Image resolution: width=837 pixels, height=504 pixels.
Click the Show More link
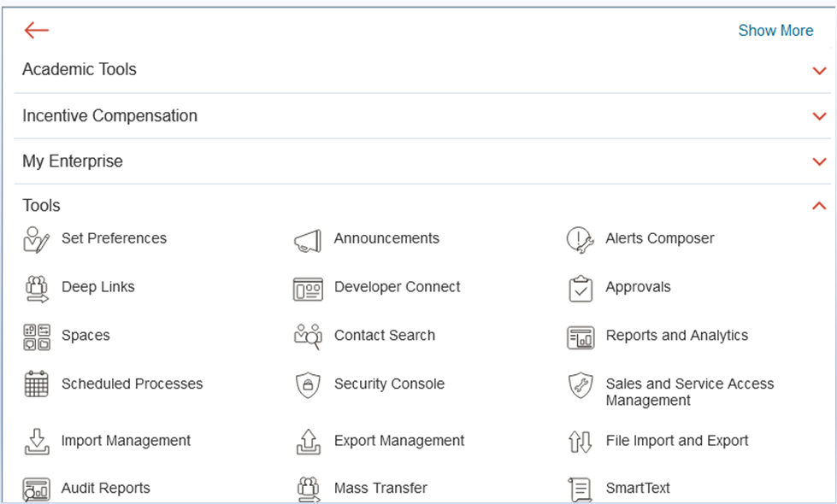pos(775,30)
